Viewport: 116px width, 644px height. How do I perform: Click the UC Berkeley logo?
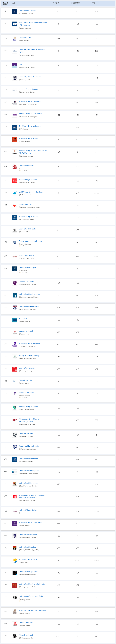(15, 51)
